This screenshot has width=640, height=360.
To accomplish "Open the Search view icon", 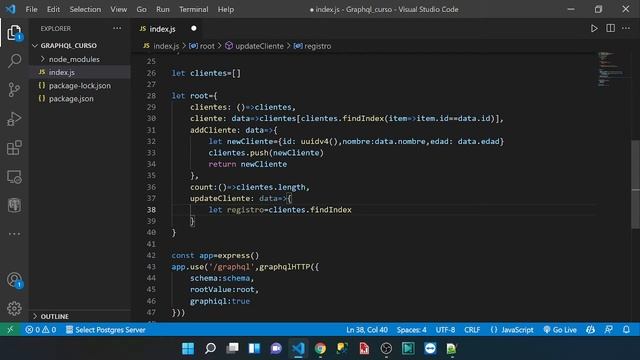I will (14, 60).
